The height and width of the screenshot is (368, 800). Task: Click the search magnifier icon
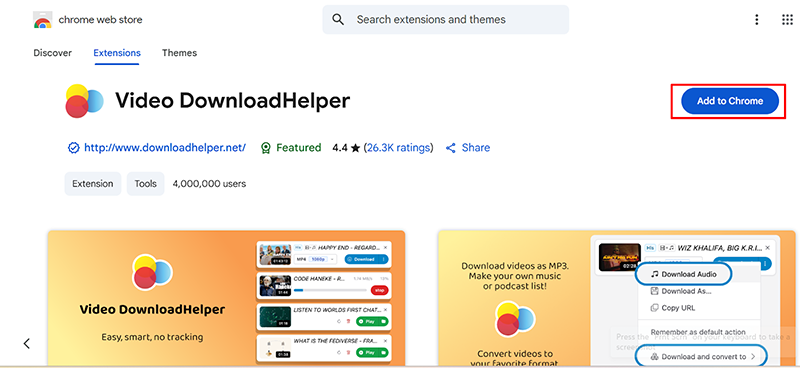338,19
